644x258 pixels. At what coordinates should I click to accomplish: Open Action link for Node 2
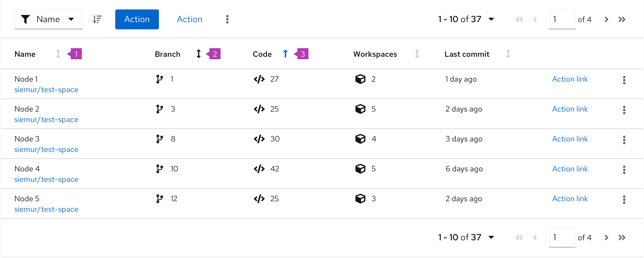570,109
